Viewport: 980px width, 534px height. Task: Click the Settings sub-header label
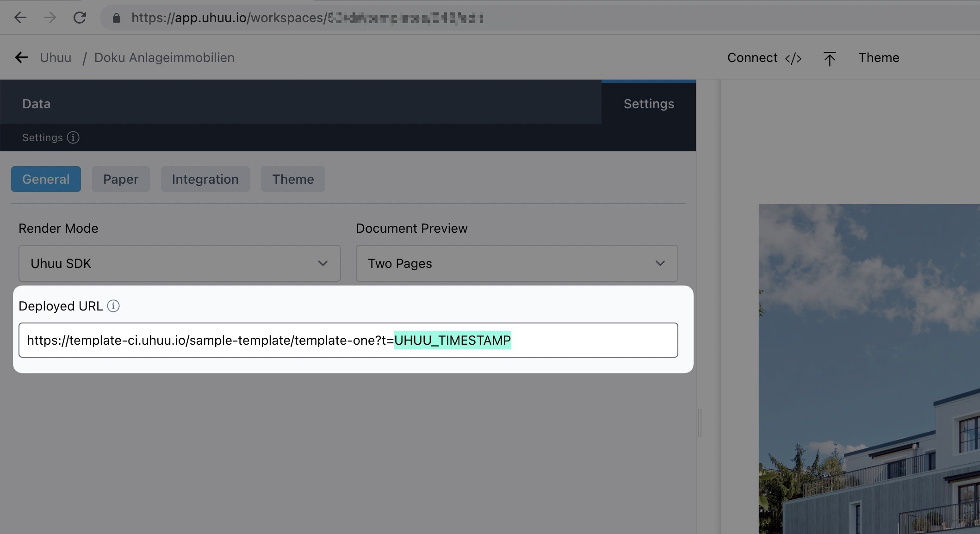coord(43,137)
